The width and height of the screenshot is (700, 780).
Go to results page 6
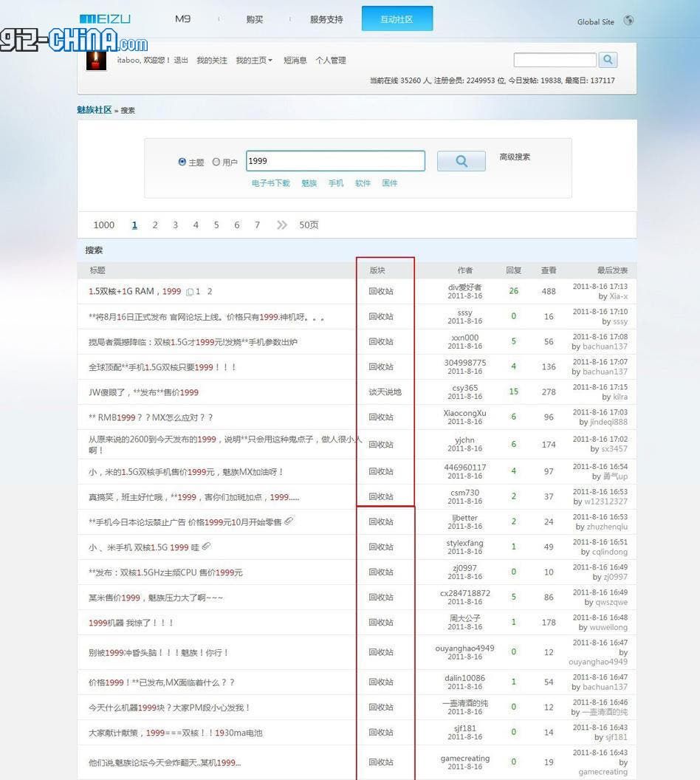coord(236,225)
